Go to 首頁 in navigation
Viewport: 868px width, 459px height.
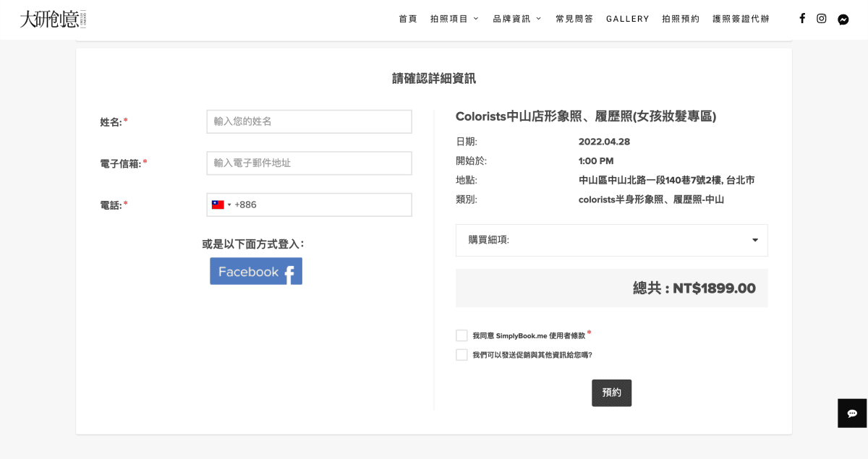[x=408, y=19]
